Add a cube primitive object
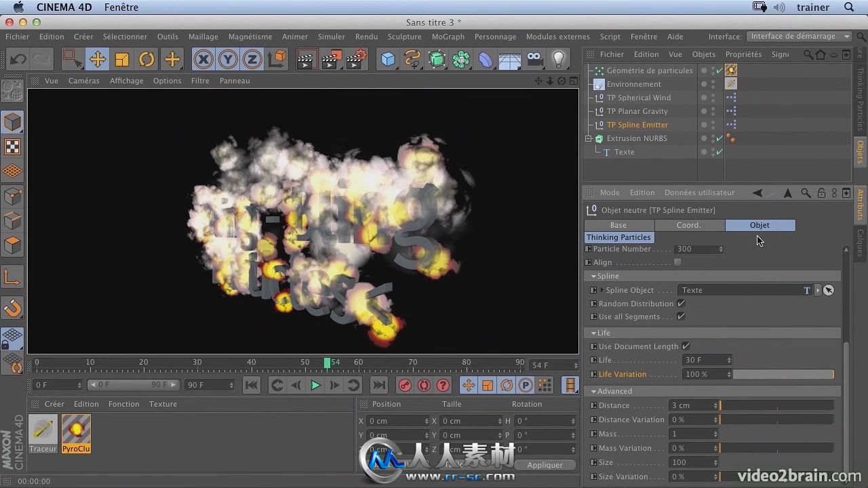The height and width of the screenshot is (488, 868). [x=388, y=60]
